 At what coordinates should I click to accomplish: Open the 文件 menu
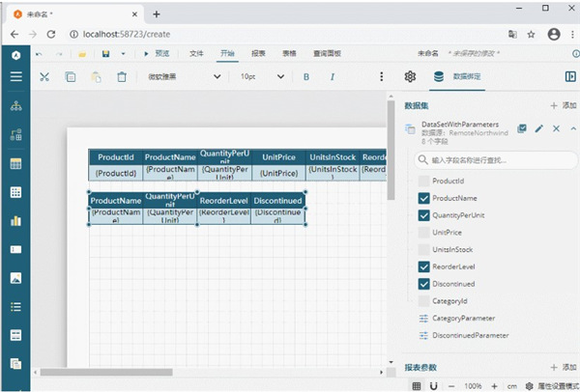point(196,53)
